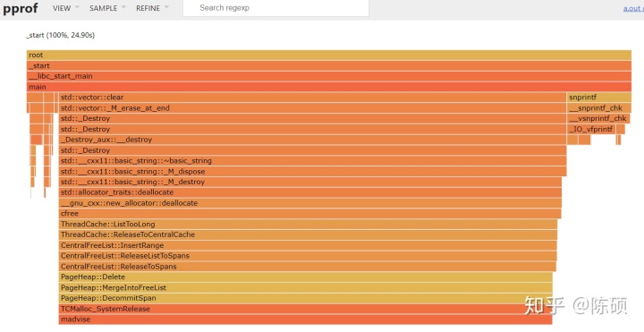Open the a.out binary link
644x332 pixels.
(633, 8)
